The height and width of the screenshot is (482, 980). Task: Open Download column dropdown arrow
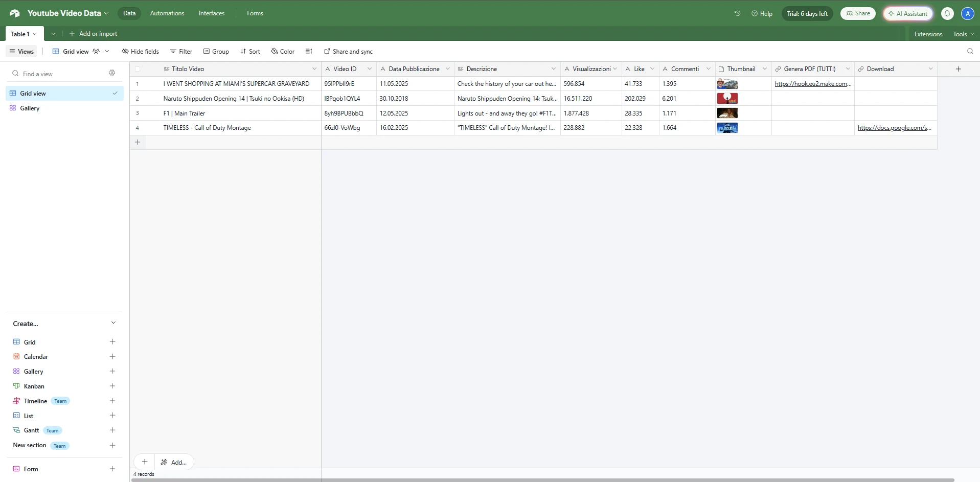pyautogui.click(x=930, y=69)
